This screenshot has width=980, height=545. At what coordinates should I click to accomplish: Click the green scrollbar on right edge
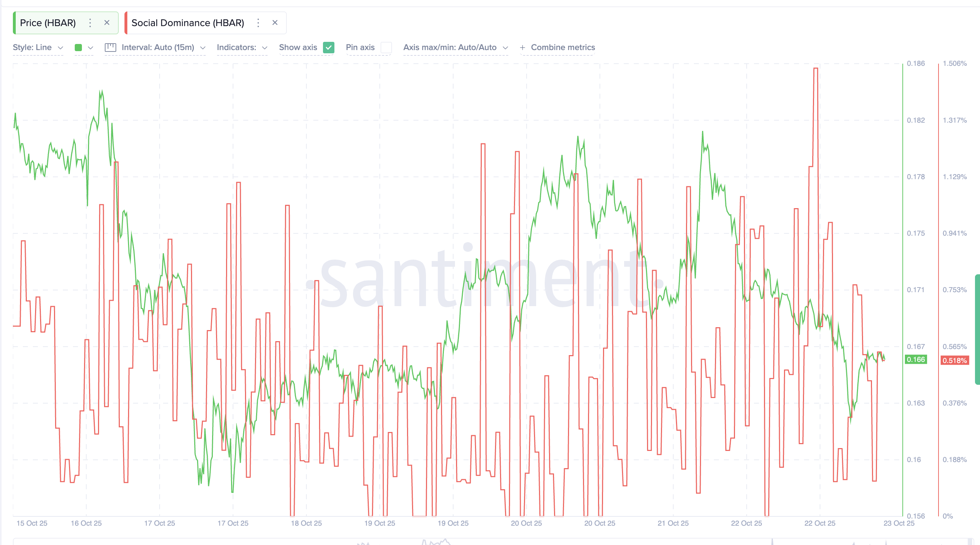tap(977, 329)
